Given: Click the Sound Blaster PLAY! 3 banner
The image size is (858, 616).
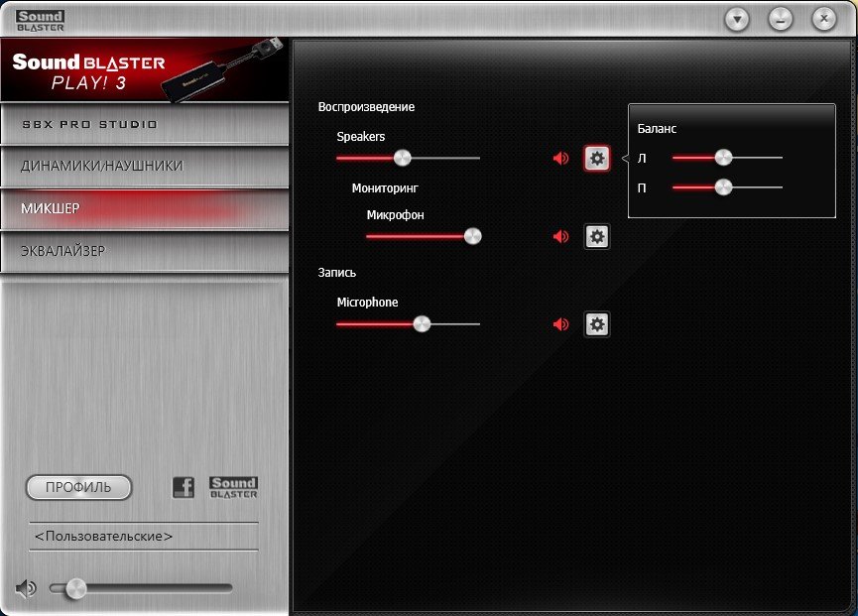Looking at the screenshot, I should [145, 70].
